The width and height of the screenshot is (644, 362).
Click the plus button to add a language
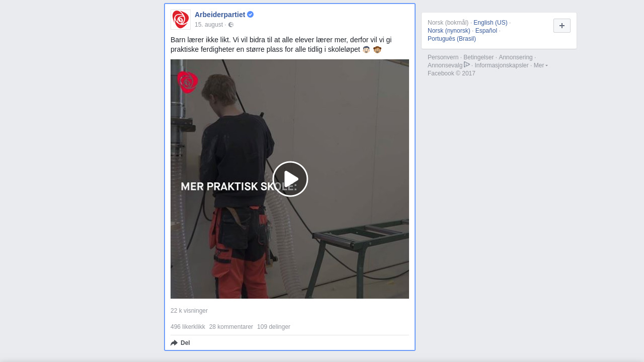click(x=562, y=26)
